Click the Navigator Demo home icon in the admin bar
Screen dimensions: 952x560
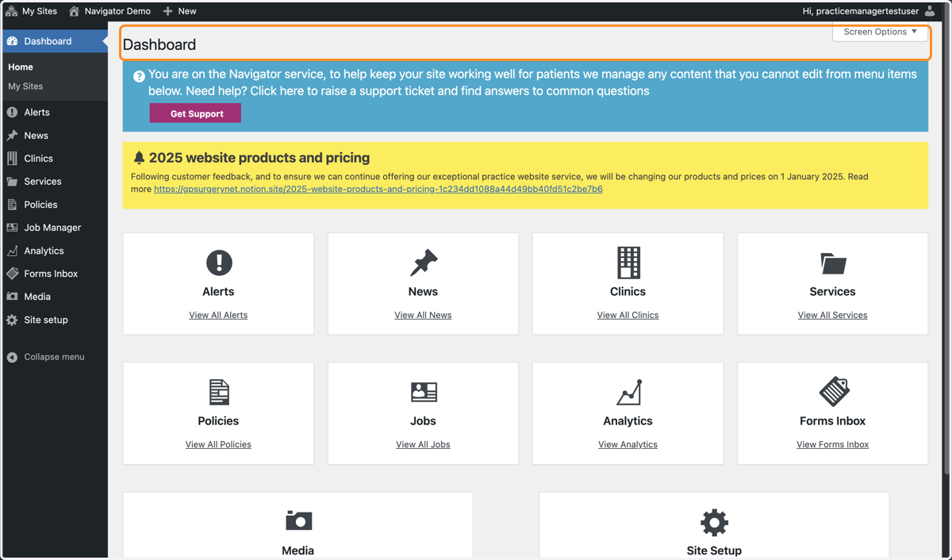[x=75, y=11]
